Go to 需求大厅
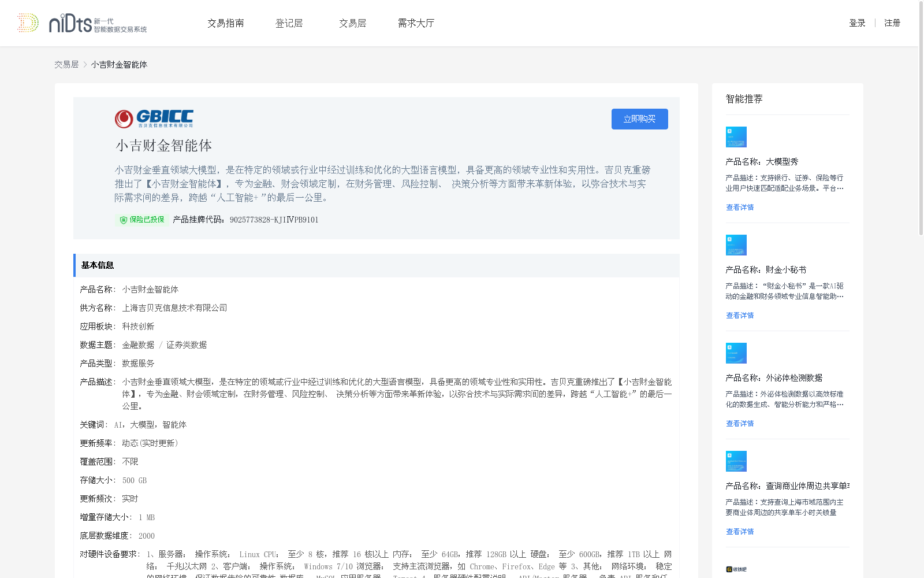924x578 pixels. 416,23
